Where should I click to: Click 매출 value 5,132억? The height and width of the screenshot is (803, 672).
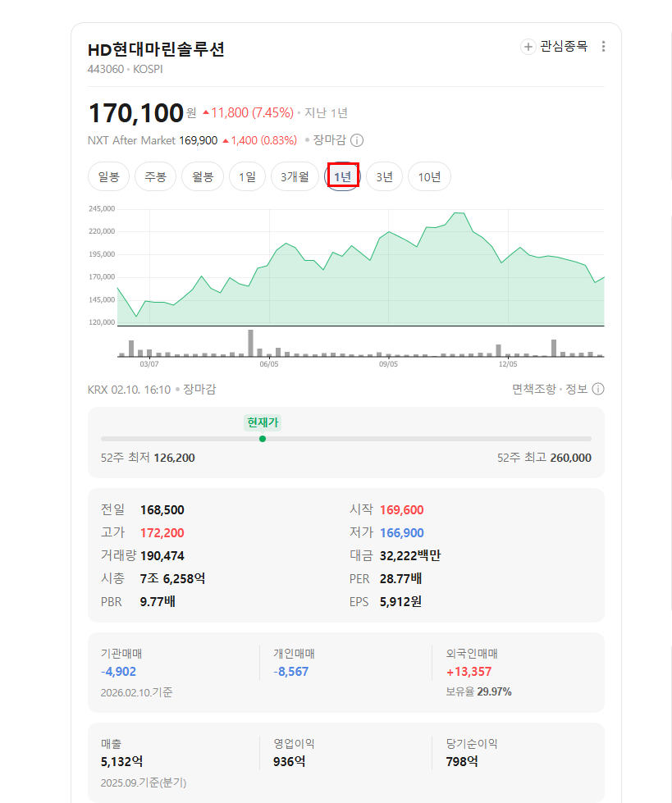coord(121,762)
